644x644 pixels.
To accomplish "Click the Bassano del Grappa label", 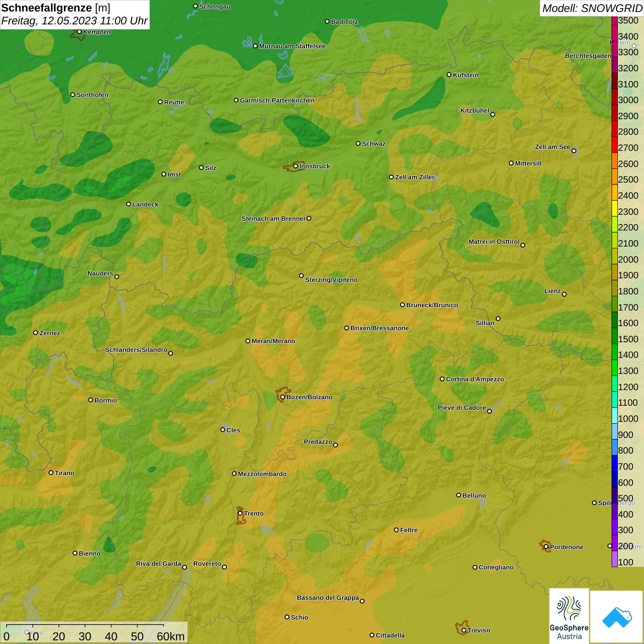I will point(328,598).
